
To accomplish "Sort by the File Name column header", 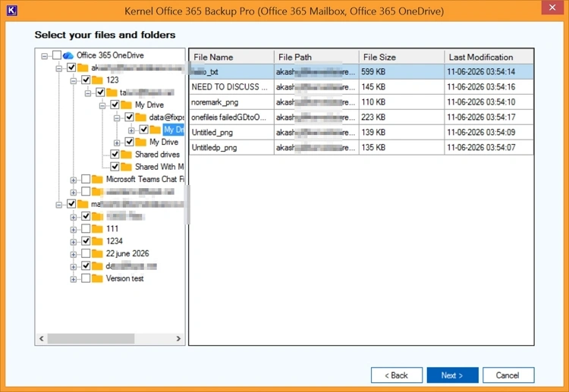I will [232, 57].
